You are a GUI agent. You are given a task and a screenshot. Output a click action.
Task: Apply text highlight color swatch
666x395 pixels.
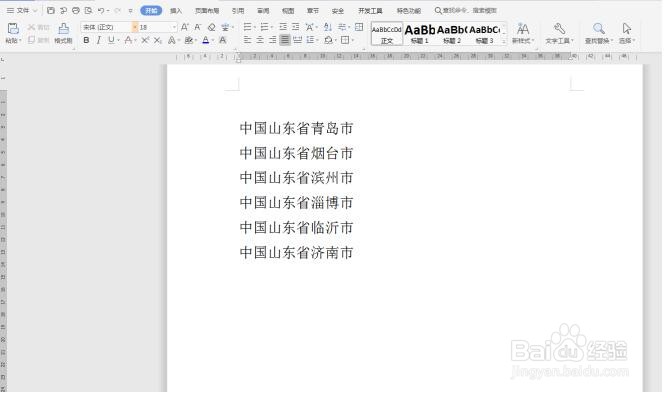pyautogui.click(x=189, y=40)
